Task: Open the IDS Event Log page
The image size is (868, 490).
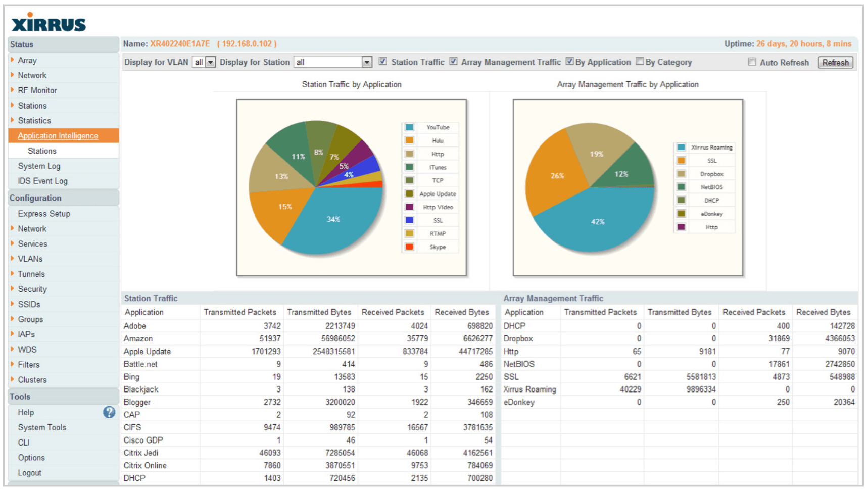Action: [42, 181]
